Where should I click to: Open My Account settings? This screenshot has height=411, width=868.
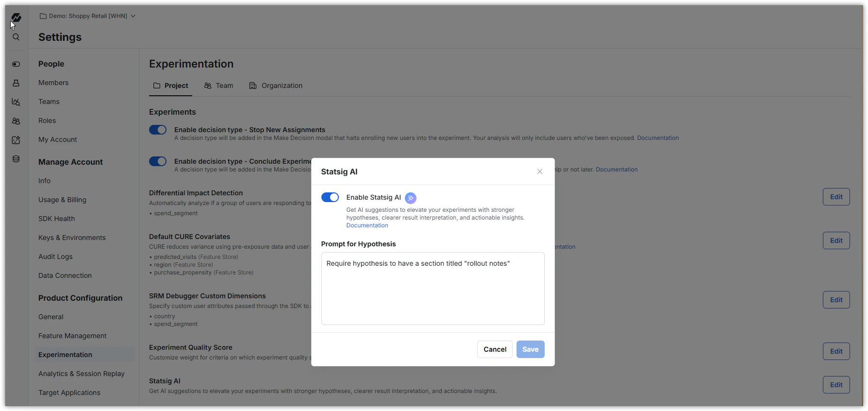point(58,139)
